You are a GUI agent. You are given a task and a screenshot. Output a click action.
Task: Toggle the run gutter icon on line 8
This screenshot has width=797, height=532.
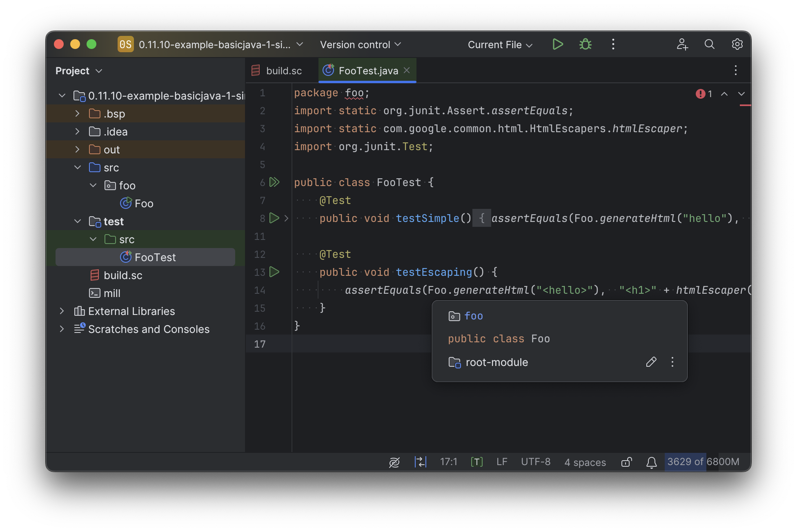[x=274, y=218]
